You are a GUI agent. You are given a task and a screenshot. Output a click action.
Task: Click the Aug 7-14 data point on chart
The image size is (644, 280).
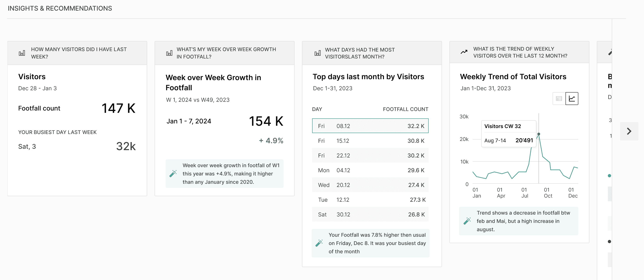pyautogui.click(x=539, y=134)
